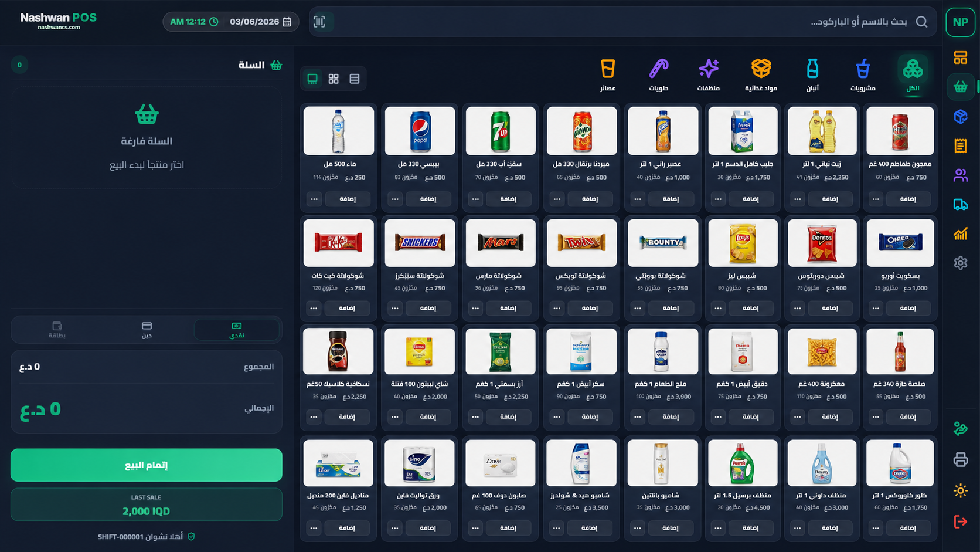Add شوكولاتة سنيكرز to cart
The height and width of the screenshot is (552, 980).
428,308
